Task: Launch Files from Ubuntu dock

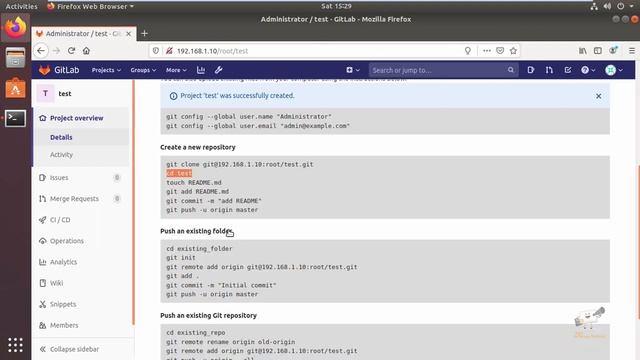Action: click(x=16, y=58)
